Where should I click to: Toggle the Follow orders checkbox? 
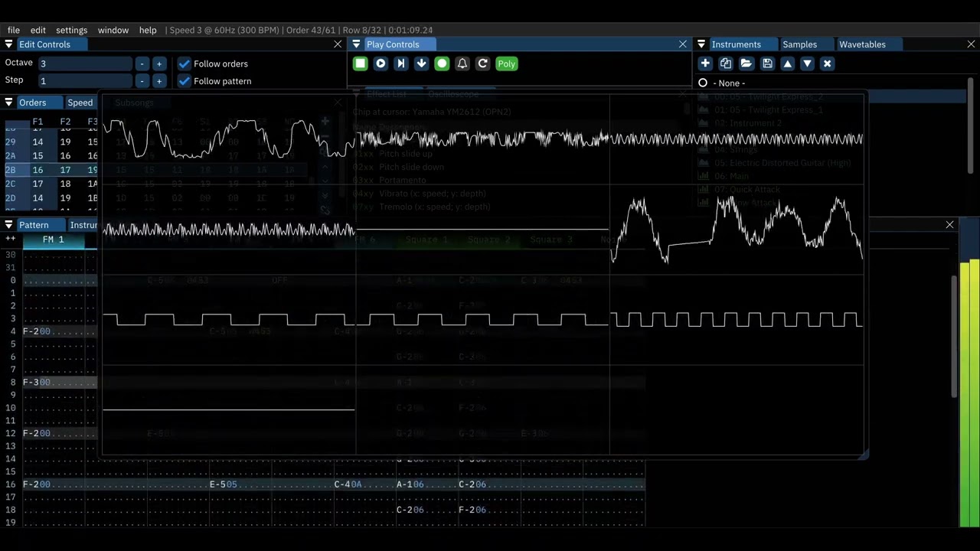tap(185, 64)
